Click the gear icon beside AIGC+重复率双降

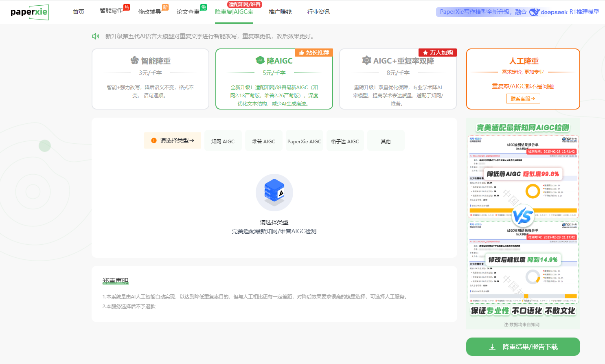(x=366, y=60)
